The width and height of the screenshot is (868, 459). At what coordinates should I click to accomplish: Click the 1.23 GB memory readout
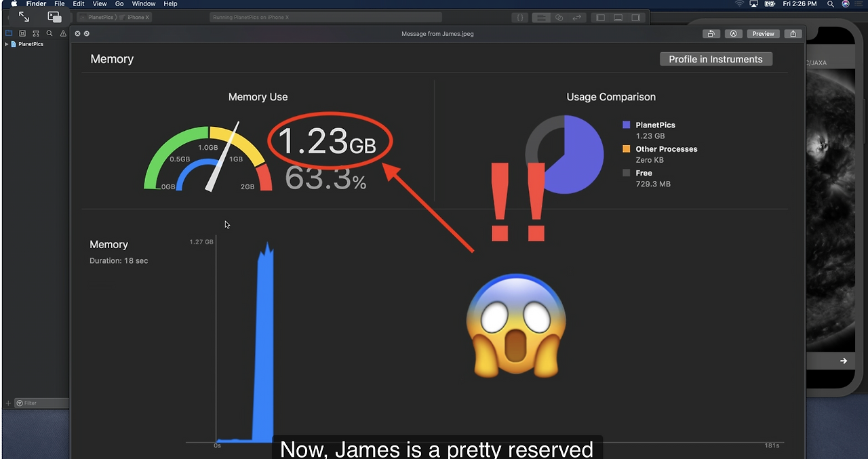coord(327,142)
